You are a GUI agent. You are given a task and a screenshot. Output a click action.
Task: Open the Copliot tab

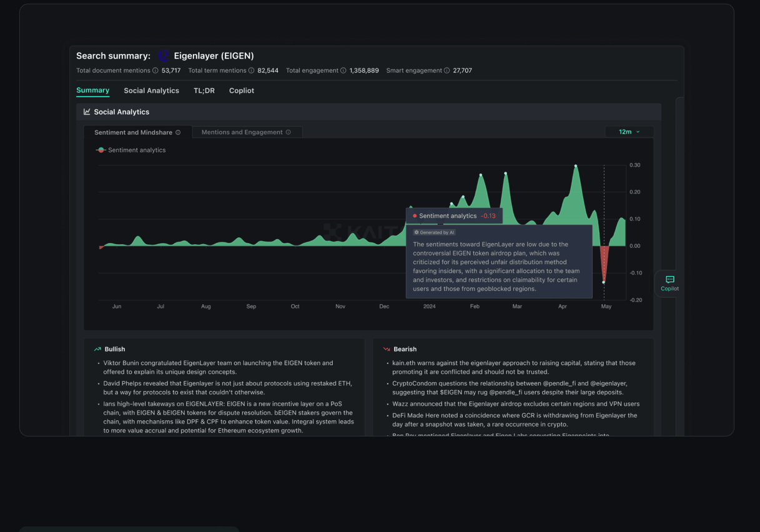click(x=241, y=91)
